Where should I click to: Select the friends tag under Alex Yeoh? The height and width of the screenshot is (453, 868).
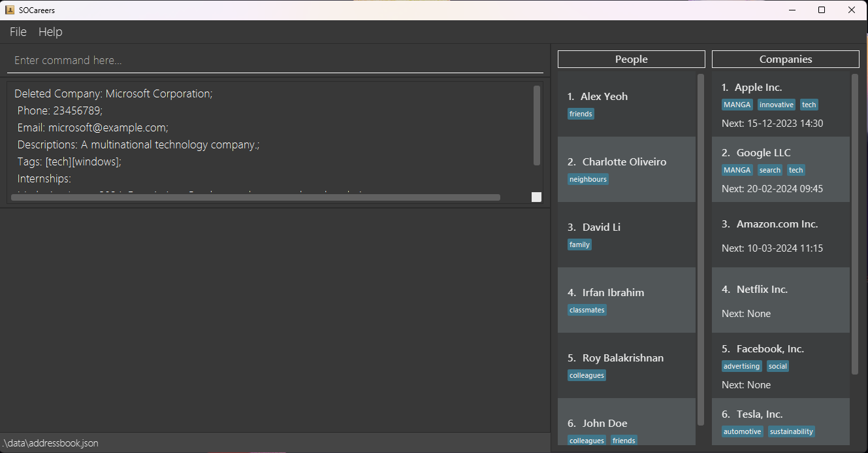pyautogui.click(x=581, y=113)
